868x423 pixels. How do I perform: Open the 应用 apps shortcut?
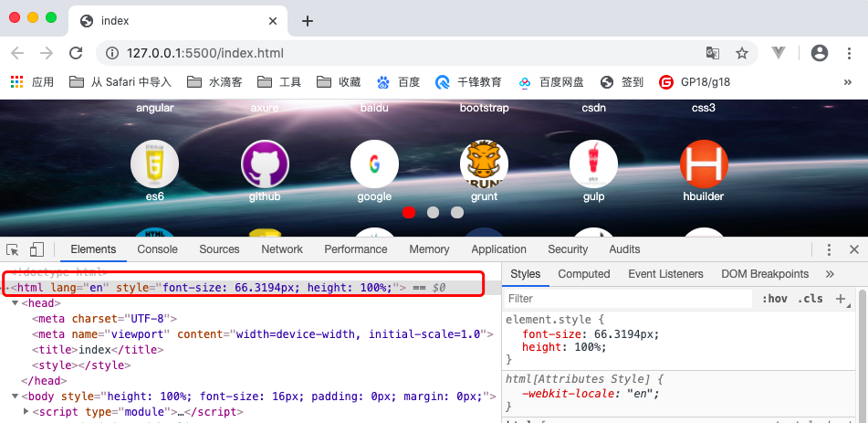[x=32, y=82]
